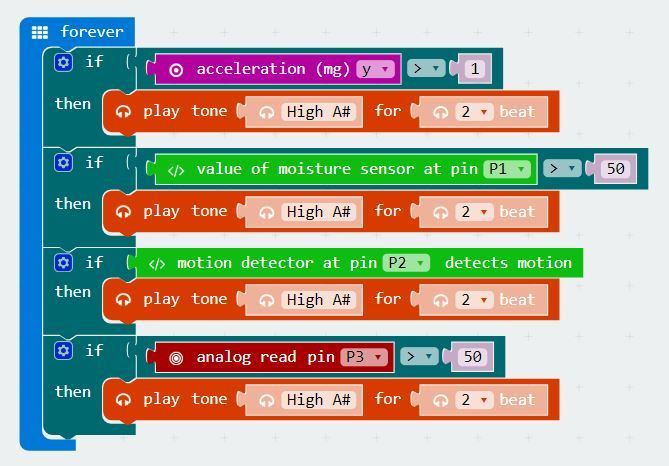Open the first beat duration 2 dropdown
Screen dimensions: 669x466
pos(474,112)
